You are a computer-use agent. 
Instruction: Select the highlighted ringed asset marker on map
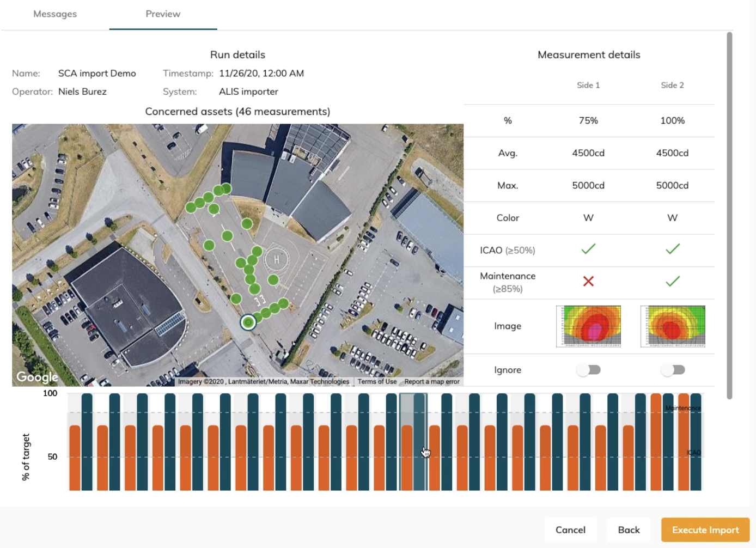[248, 322]
